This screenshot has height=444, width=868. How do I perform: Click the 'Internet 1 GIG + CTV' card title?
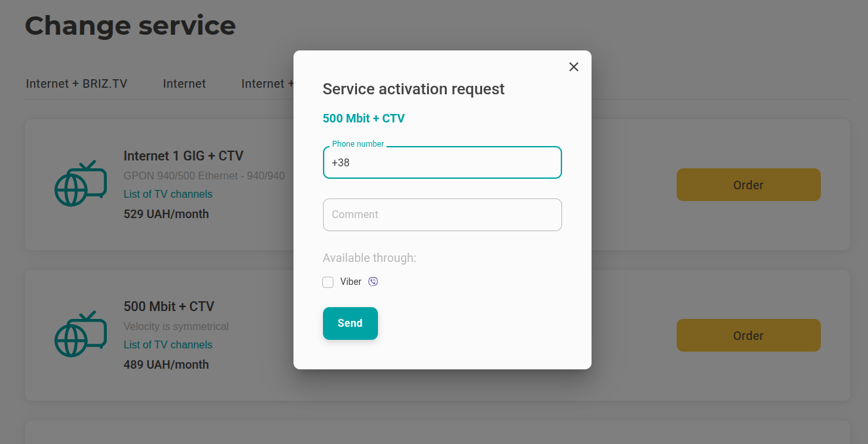pos(183,156)
